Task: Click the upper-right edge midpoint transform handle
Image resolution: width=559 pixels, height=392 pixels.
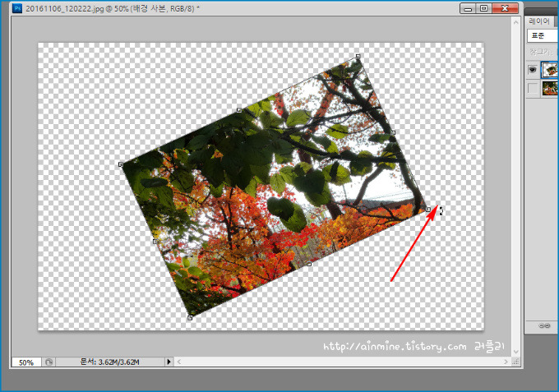Action: click(393, 132)
